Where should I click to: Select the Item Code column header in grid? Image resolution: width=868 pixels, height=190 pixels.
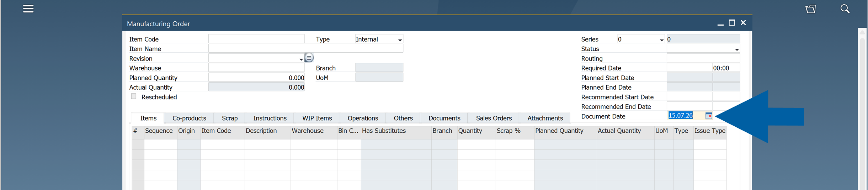223,131
